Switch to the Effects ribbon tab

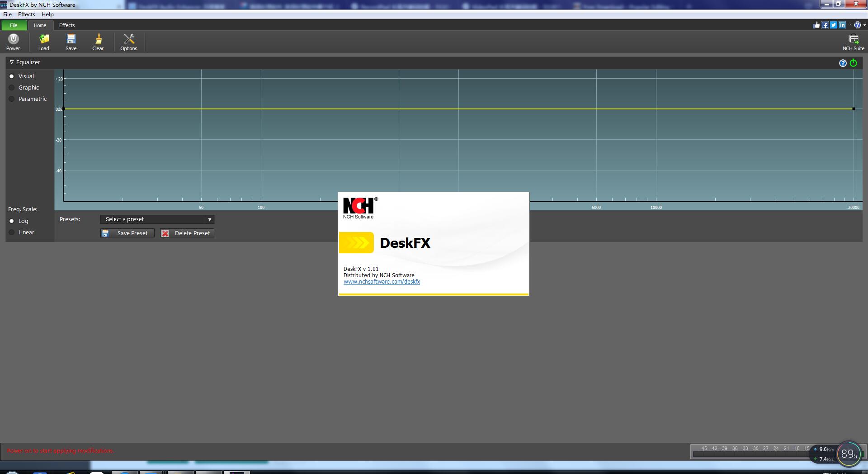click(x=67, y=25)
